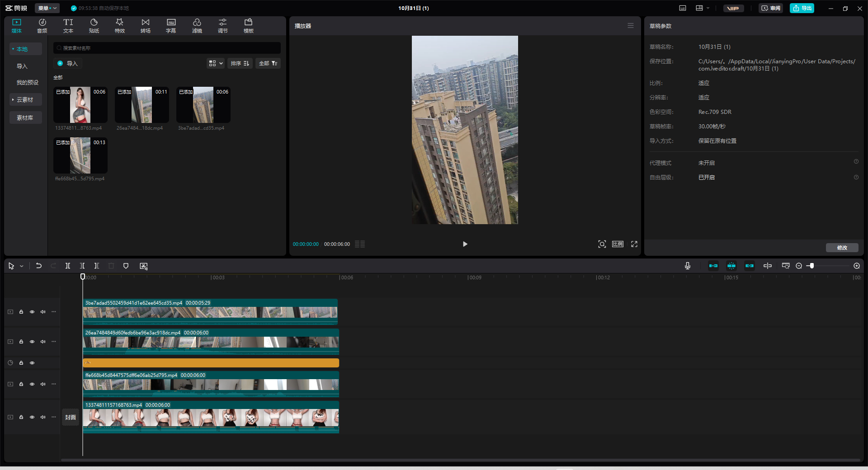Click the trim-right split tool

[96, 266]
